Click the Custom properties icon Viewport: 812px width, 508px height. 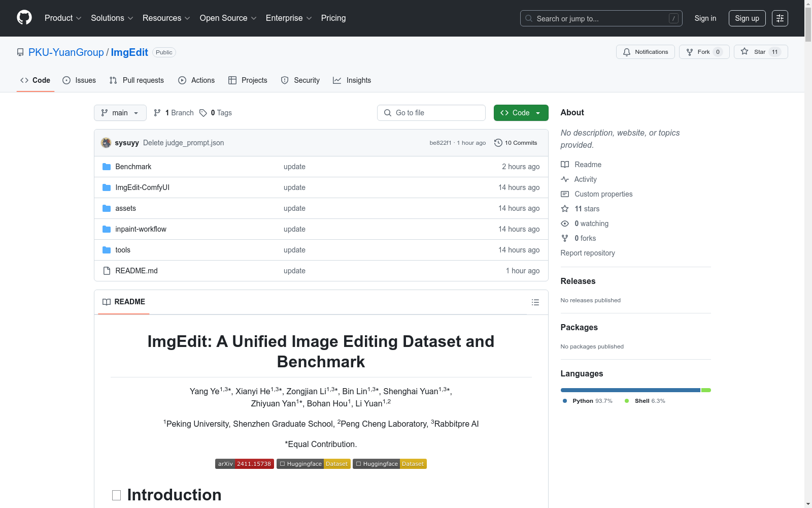(x=565, y=194)
